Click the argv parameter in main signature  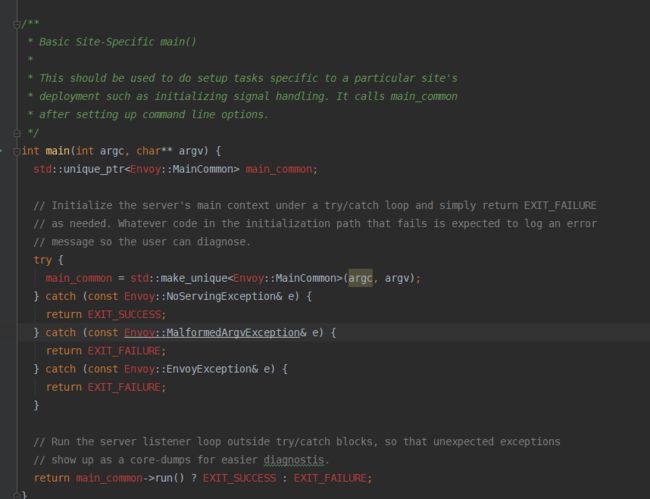click(190, 151)
